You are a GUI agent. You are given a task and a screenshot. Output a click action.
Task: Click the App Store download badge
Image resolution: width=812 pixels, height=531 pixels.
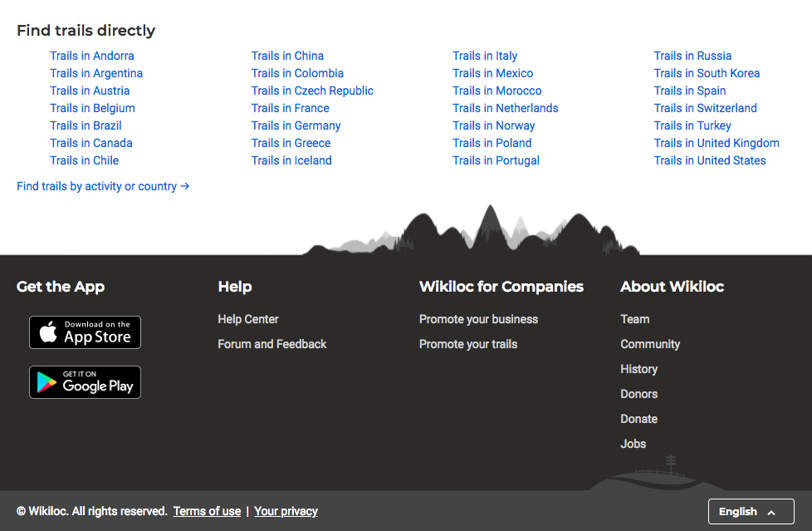85,332
